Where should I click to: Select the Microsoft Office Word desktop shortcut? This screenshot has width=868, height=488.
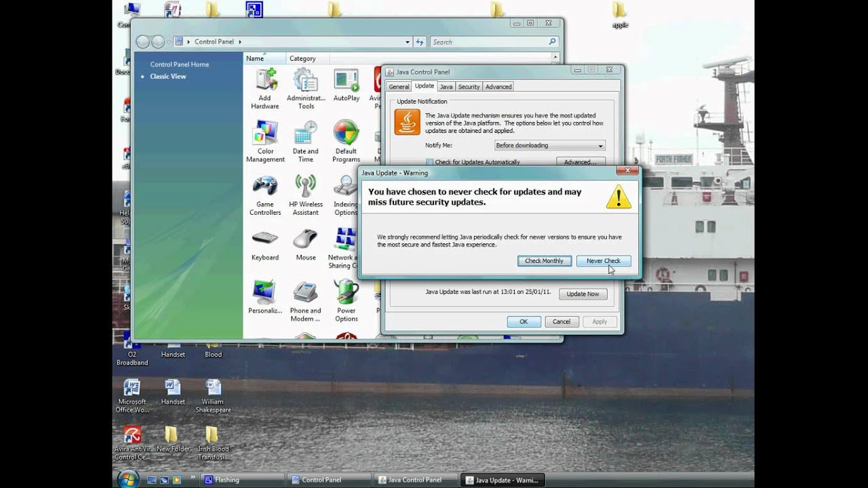(x=132, y=396)
